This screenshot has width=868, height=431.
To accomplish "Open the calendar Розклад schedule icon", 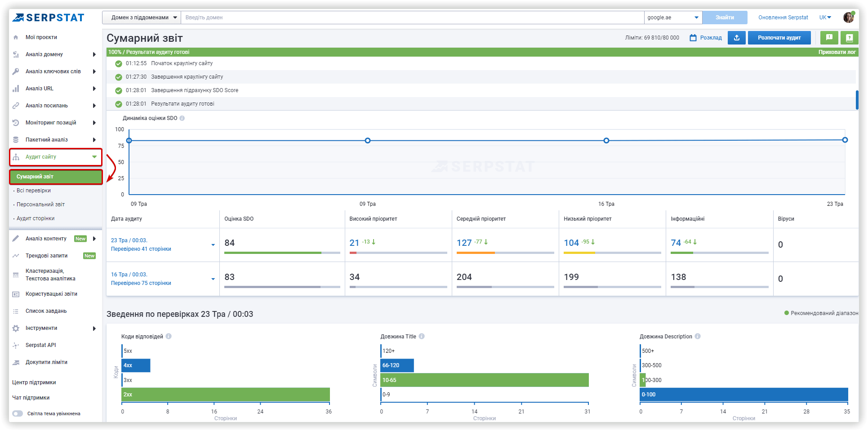I will [693, 38].
